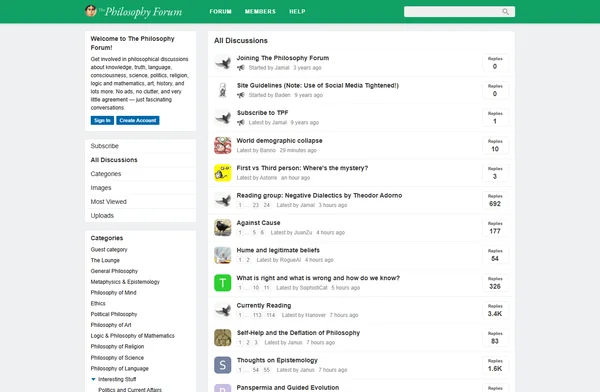Open the HELP menu
Screen dimensions: 600x392
pyautogui.click(x=297, y=11)
